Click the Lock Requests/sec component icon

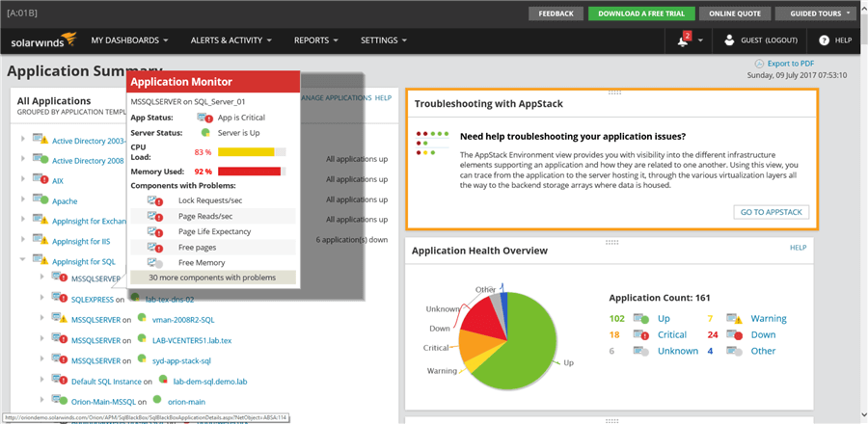pos(155,200)
